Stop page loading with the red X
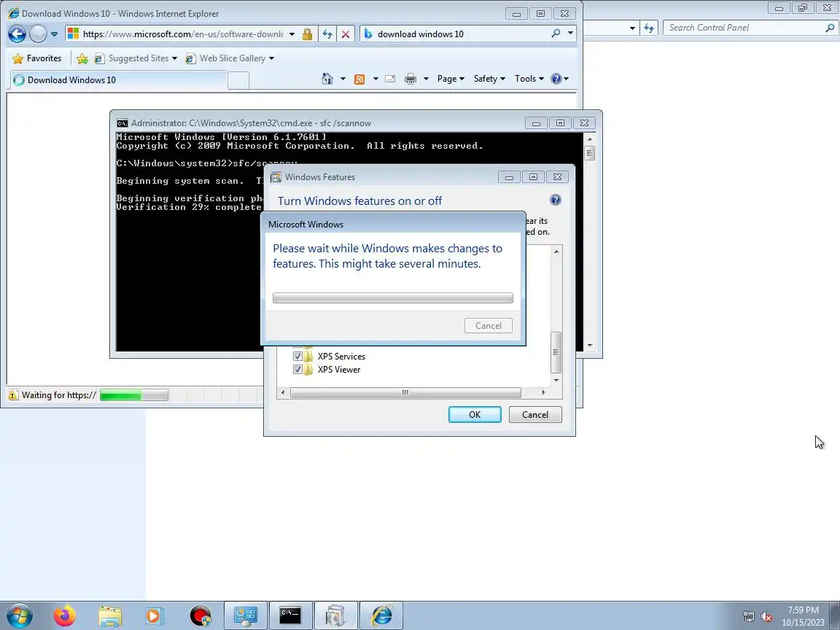The image size is (840, 630). click(x=346, y=34)
